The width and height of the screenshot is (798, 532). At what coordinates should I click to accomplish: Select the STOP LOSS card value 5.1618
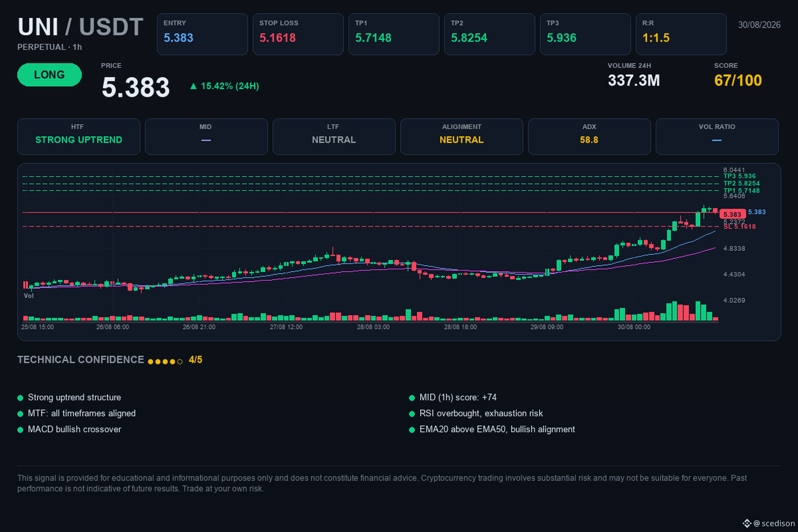[278, 38]
